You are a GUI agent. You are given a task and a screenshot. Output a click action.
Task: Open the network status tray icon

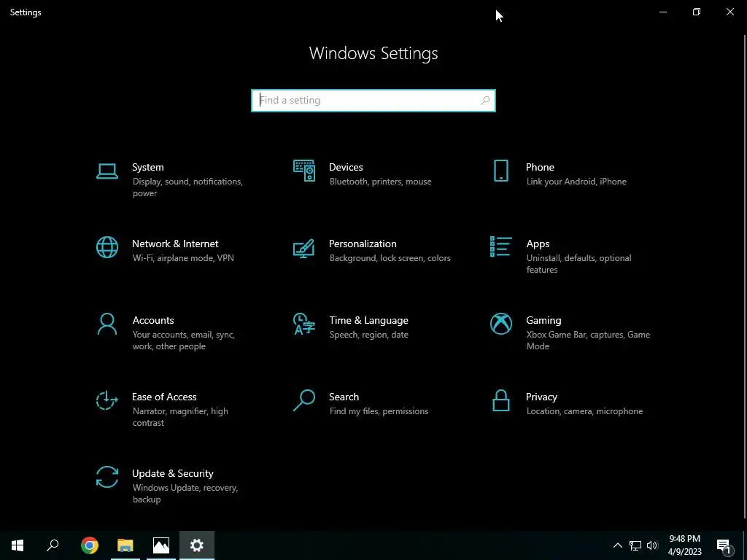point(635,545)
